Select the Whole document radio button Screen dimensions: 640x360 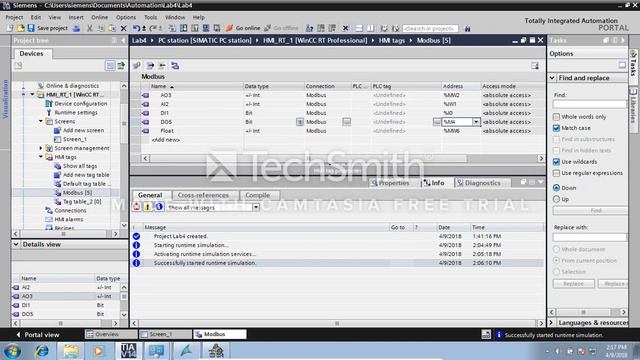[556, 249]
